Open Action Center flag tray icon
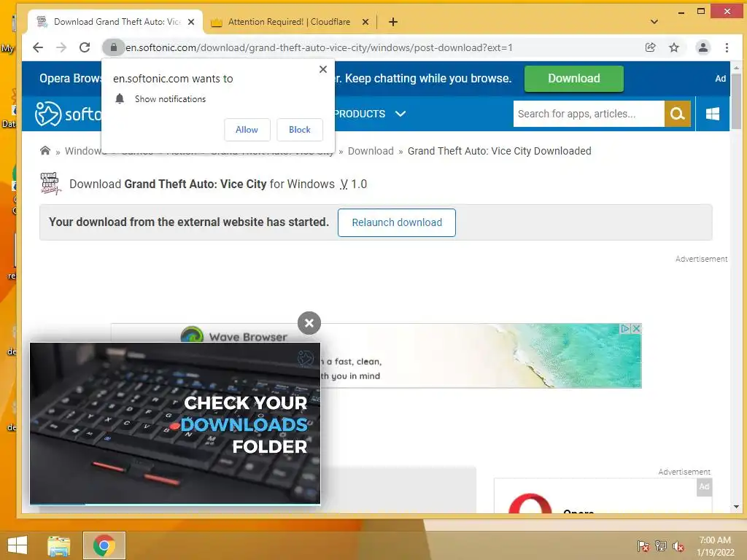 [x=643, y=546]
